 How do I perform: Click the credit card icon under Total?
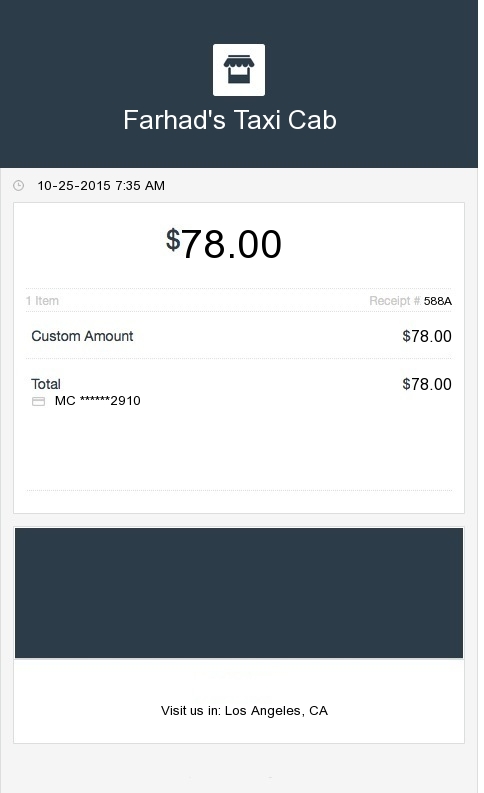pos(38,402)
